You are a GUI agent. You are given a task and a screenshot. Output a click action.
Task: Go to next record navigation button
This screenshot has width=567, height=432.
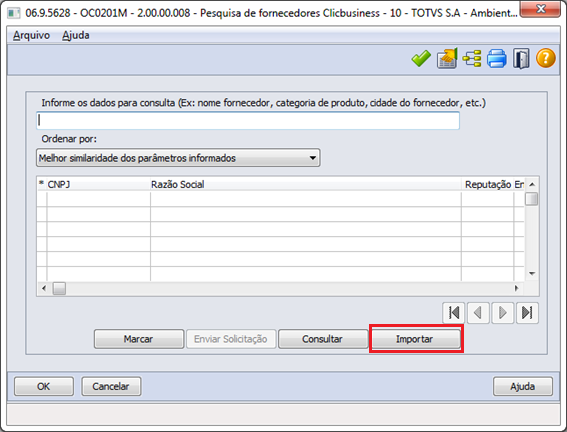[x=503, y=313]
